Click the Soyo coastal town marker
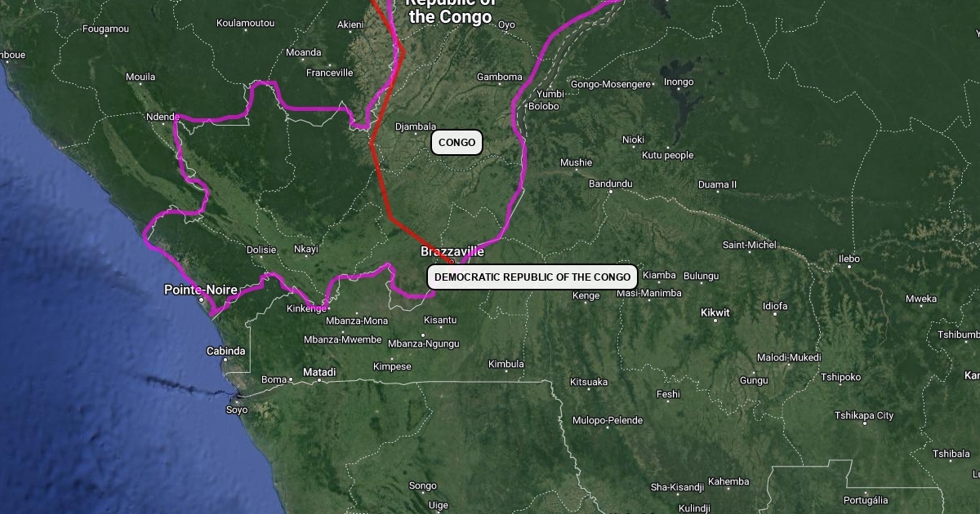The width and height of the screenshot is (980, 514). click(237, 401)
